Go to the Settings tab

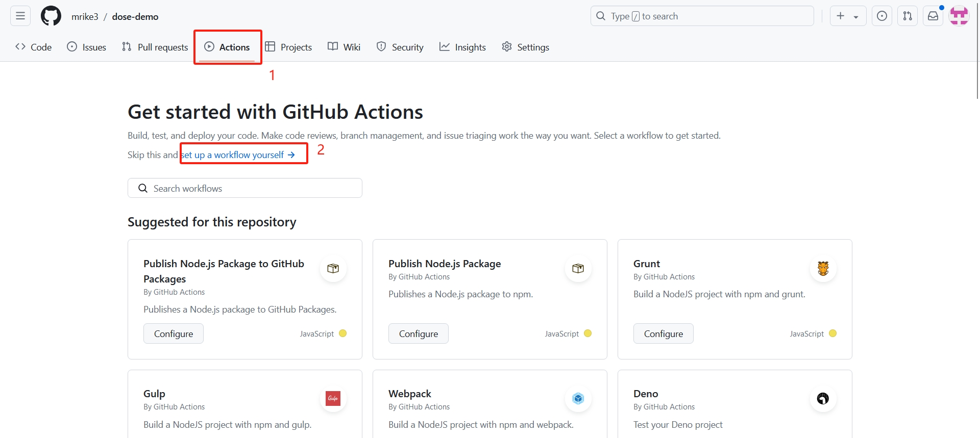tap(525, 47)
